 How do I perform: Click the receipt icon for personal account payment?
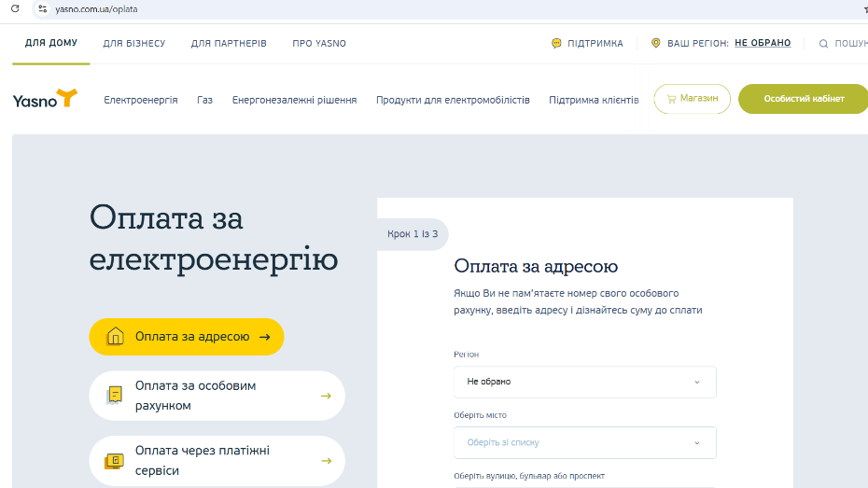[115, 396]
